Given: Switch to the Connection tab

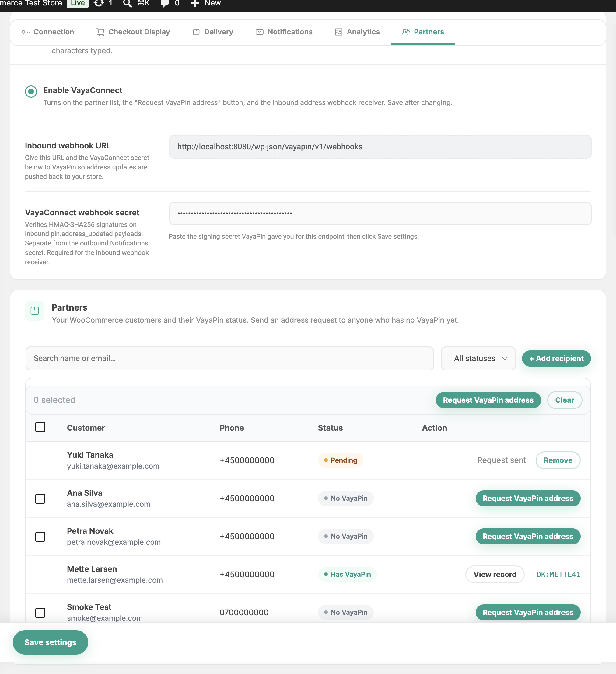Looking at the screenshot, I should coord(48,32).
